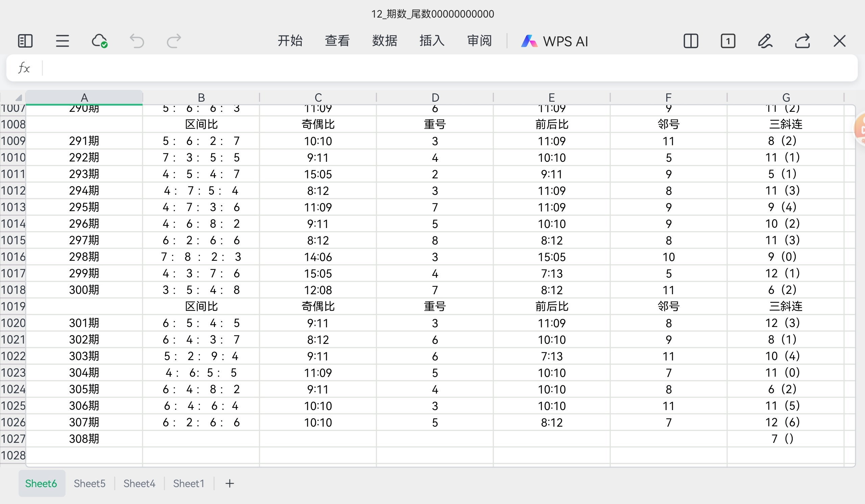Select cell containing 300期
This screenshot has height=504, width=865.
click(x=84, y=290)
